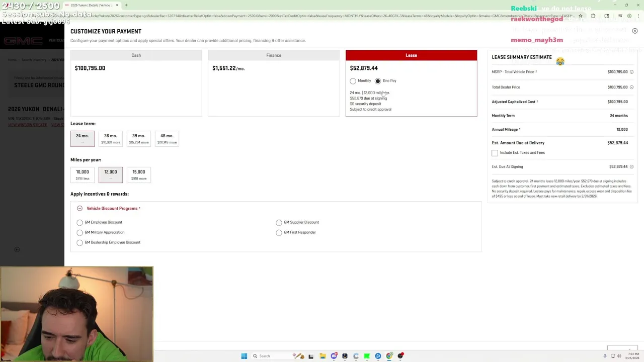Click the Lease Summary Estimate heading

click(522, 57)
